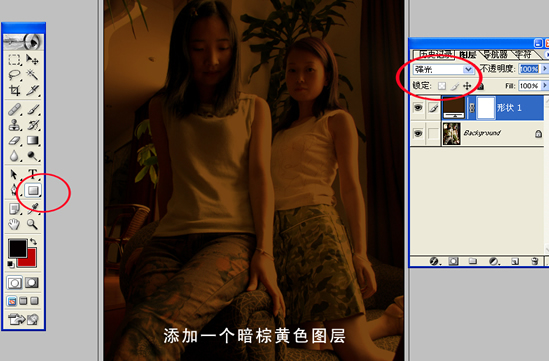Add a layer style
The image size is (549, 361).
click(434, 261)
